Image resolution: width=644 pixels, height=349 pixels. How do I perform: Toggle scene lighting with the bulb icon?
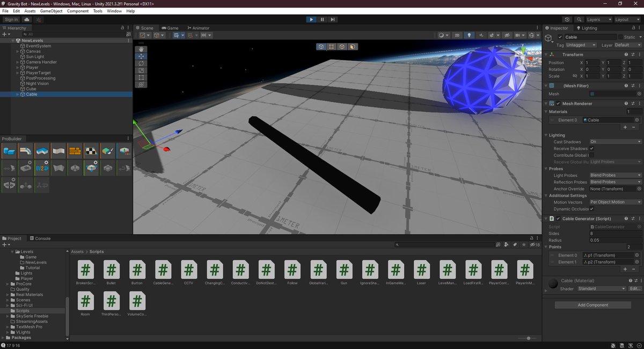469,35
